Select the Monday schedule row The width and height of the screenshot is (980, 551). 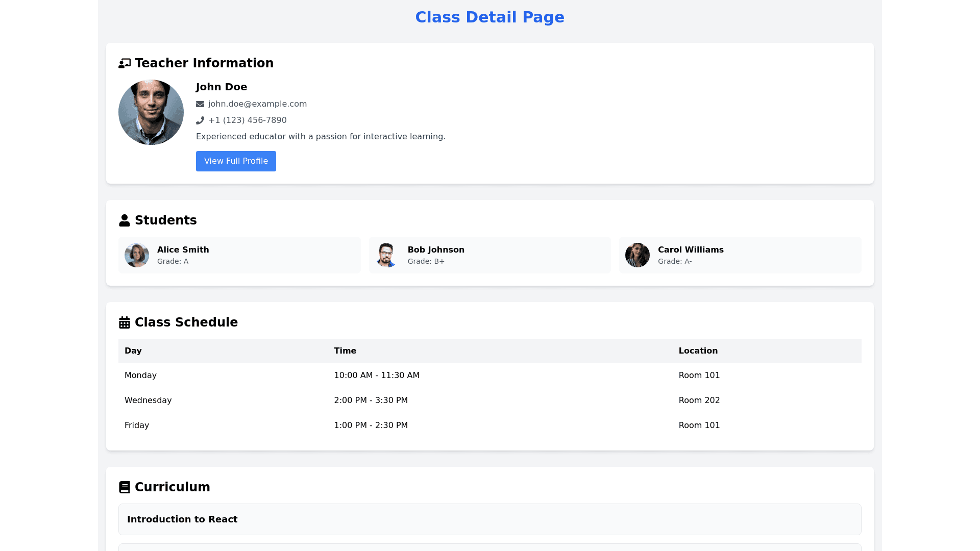[x=489, y=375]
